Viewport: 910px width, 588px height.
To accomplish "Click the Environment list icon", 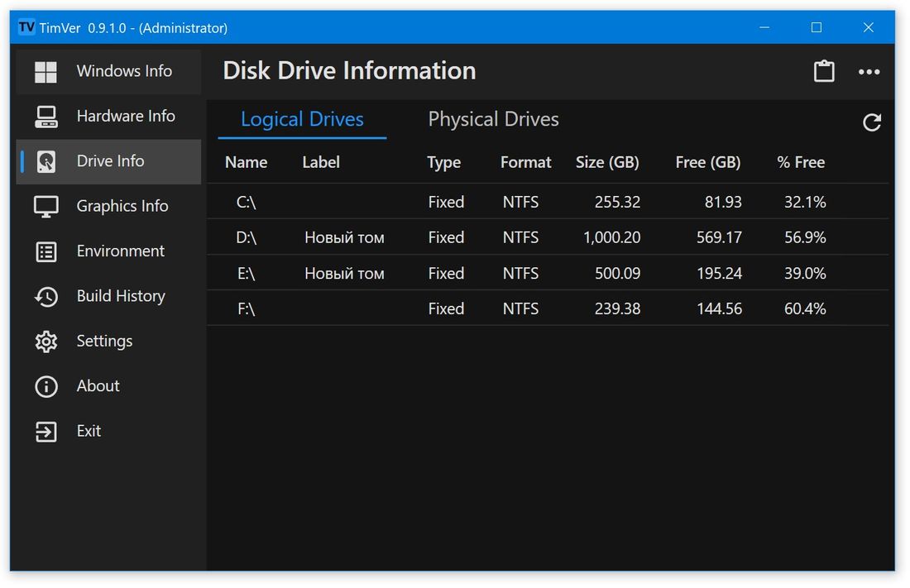I will [x=46, y=251].
